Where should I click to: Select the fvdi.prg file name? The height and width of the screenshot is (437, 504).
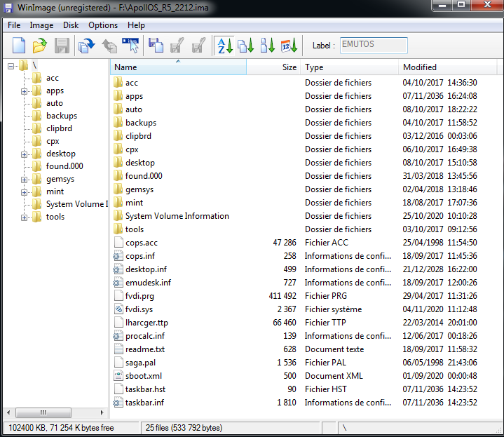(x=139, y=296)
